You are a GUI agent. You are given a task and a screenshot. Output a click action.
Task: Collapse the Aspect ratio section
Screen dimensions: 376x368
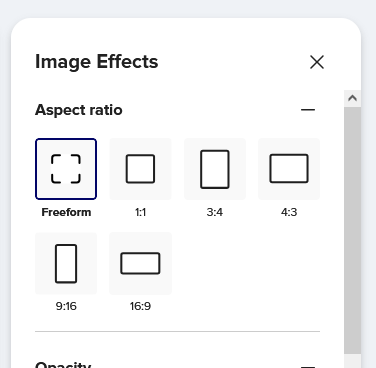pyautogui.click(x=308, y=110)
